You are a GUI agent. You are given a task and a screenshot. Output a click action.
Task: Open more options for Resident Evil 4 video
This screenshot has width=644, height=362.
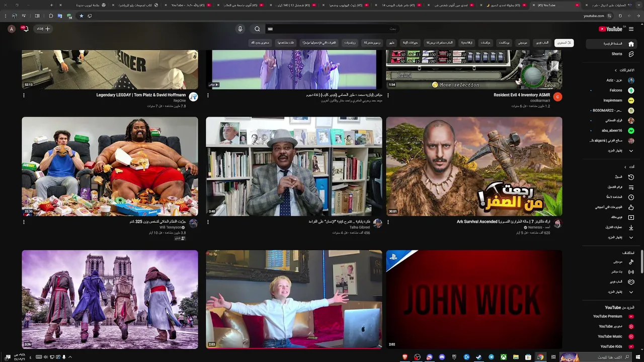click(x=388, y=96)
